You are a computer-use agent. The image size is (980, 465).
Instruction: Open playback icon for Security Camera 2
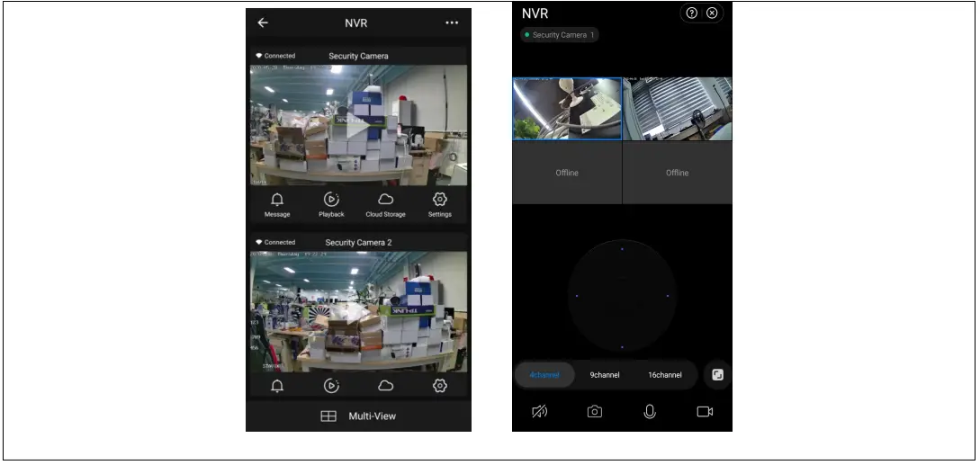click(331, 386)
